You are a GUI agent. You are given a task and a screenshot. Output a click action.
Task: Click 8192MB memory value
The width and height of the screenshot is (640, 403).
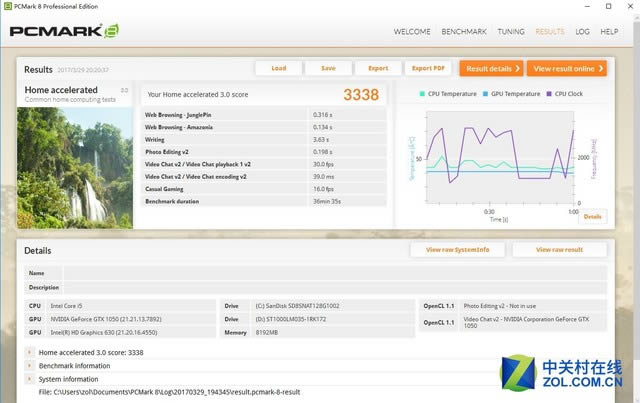[x=267, y=333]
